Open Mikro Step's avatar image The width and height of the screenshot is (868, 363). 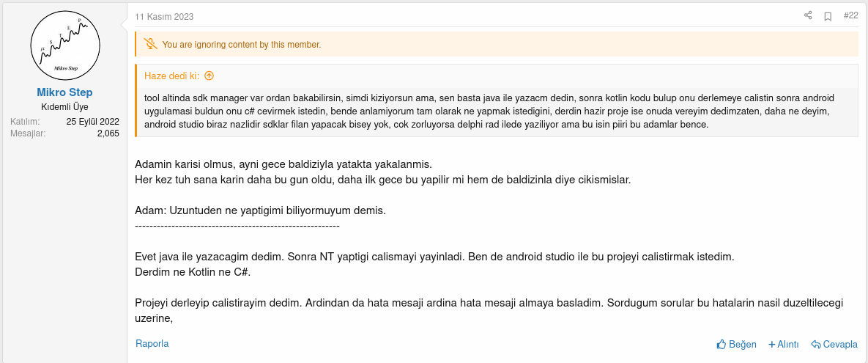(x=64, y=45)
